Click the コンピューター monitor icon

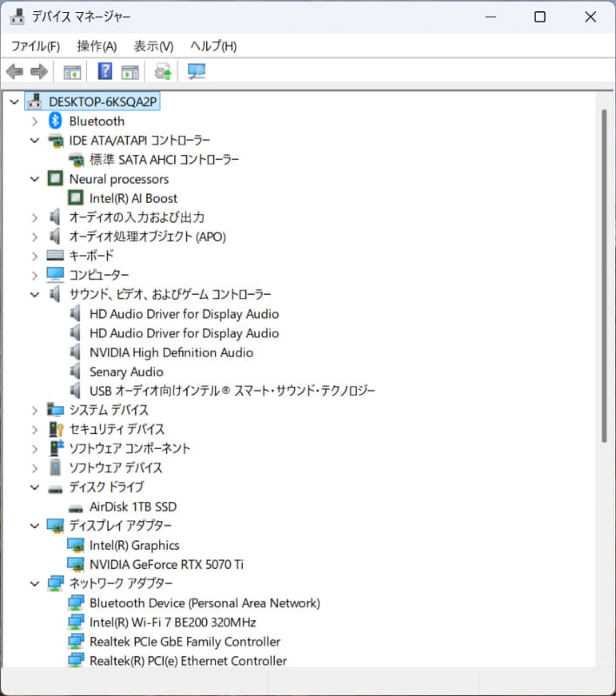(x=55, y=275)
